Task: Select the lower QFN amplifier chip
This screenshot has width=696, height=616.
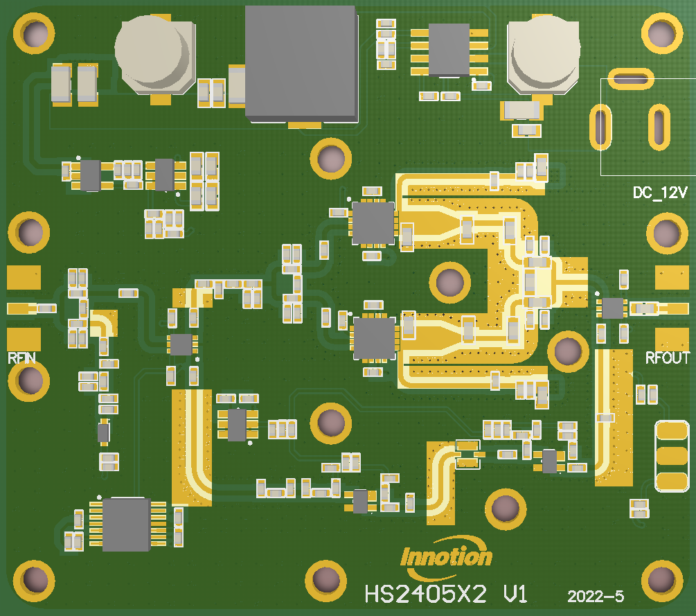Action: [x=374, y=338]
